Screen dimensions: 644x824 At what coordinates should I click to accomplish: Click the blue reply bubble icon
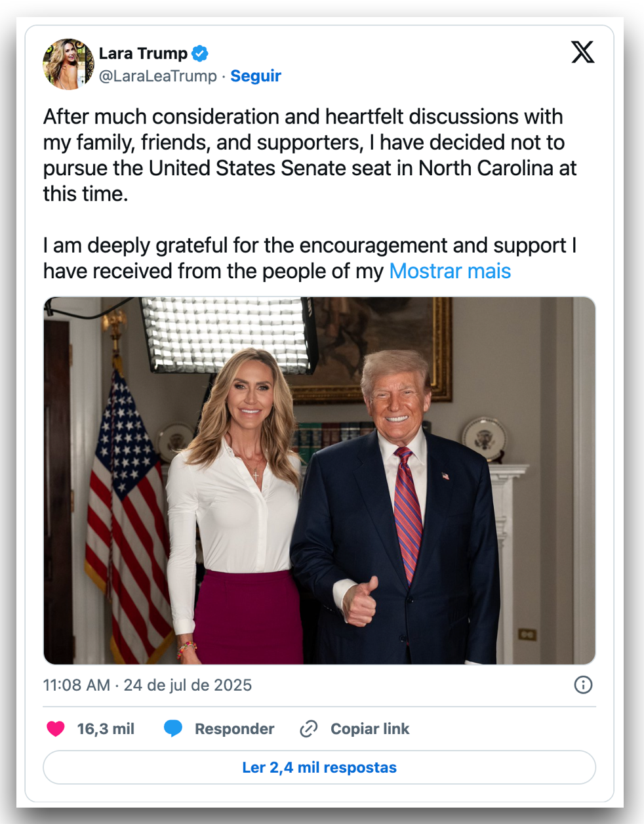click(173, 729)
